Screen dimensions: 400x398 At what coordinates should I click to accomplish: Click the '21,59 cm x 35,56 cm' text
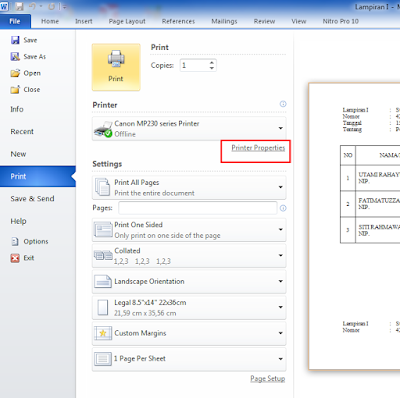145,313
